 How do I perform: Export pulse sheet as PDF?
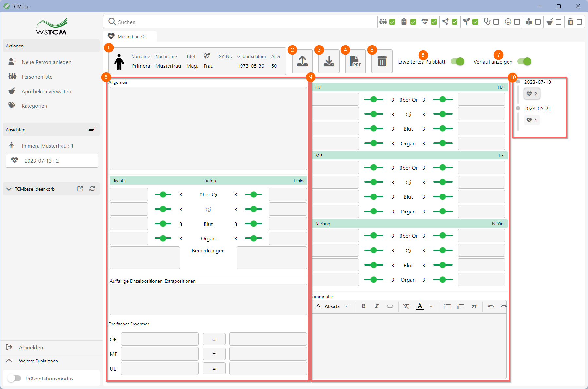pyautogui.click(x=355, y=62)
